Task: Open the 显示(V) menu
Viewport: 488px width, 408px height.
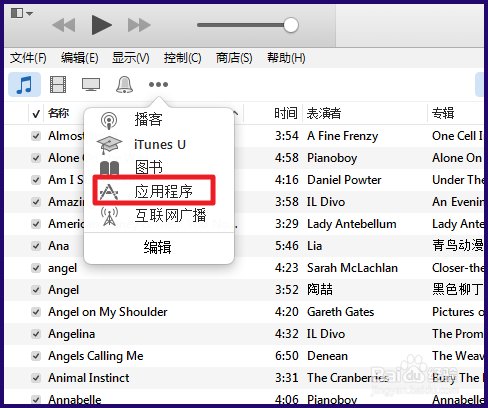Action: [131, 58]
